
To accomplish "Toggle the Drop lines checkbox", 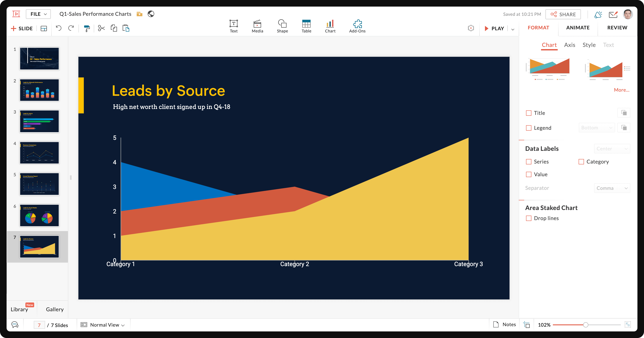I will point(529,218).
